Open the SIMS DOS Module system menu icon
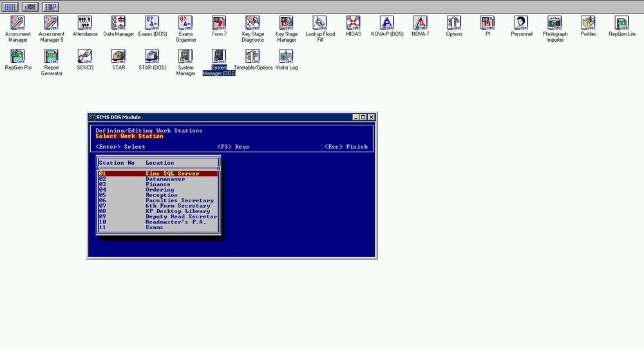644x349 pixels. (x=92, y=117)
